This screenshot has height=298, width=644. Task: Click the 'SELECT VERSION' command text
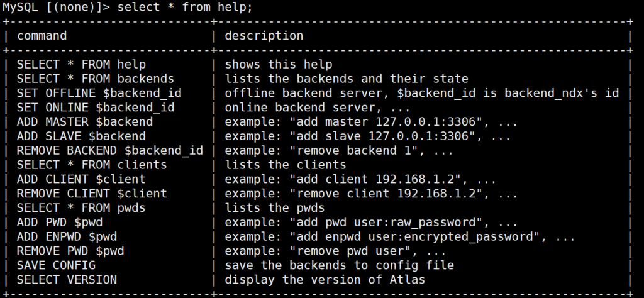[67, 279]
